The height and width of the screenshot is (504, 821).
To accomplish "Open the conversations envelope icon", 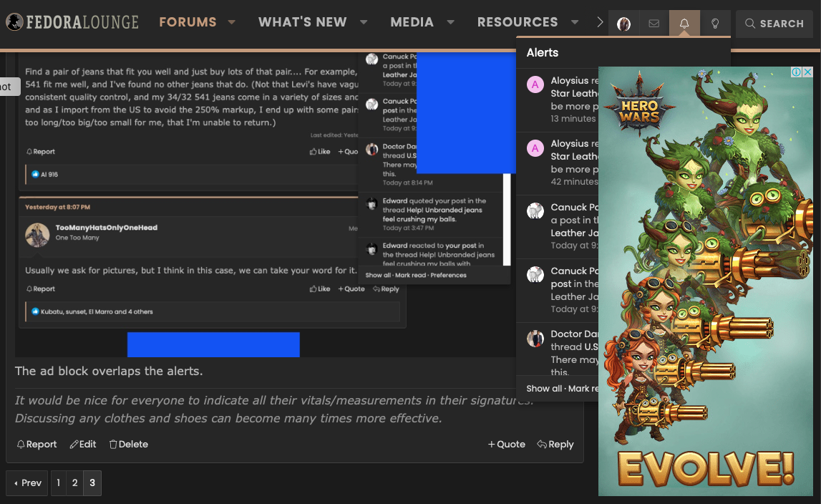I will [654, 24].
